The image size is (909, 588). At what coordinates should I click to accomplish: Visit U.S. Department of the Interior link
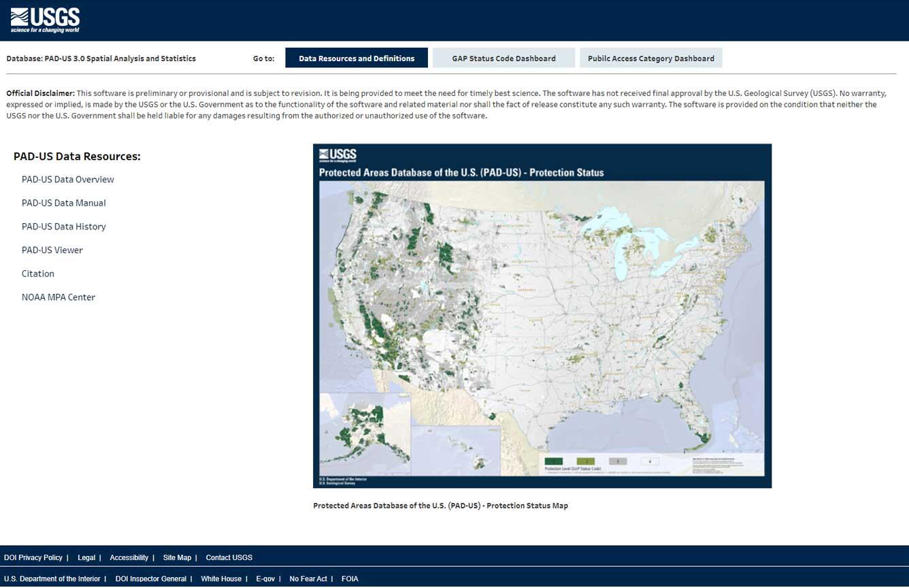[52, 578]
